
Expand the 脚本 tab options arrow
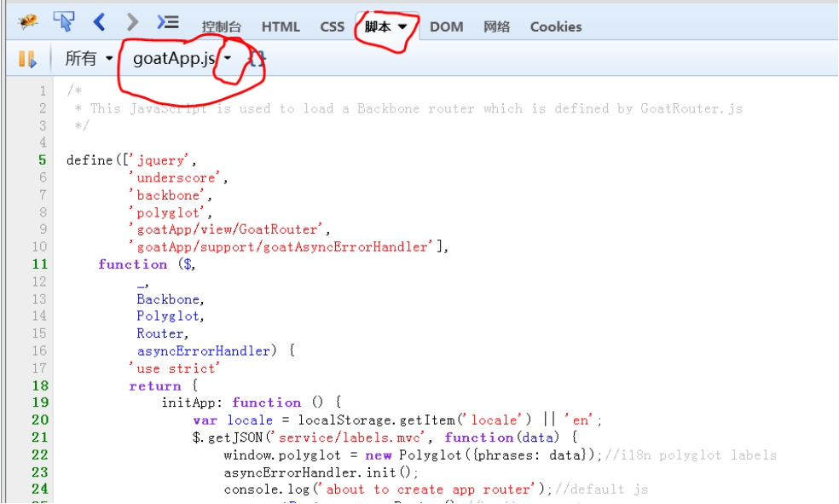(x=402, y=26)
